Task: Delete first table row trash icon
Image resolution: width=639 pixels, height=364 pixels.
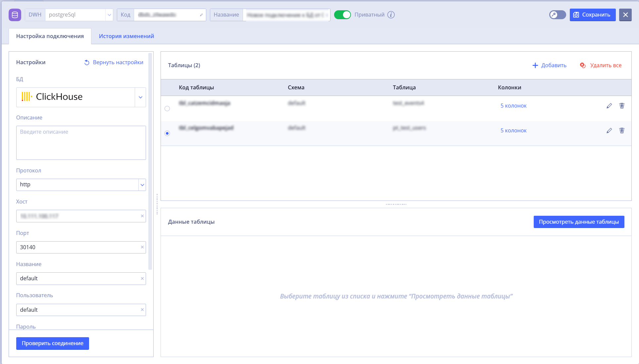Action: point(622,106)
